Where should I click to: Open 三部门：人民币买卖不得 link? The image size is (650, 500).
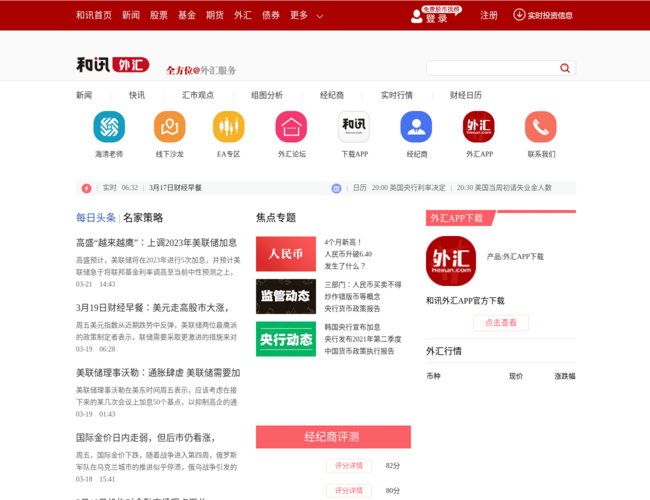pos(363,285)
